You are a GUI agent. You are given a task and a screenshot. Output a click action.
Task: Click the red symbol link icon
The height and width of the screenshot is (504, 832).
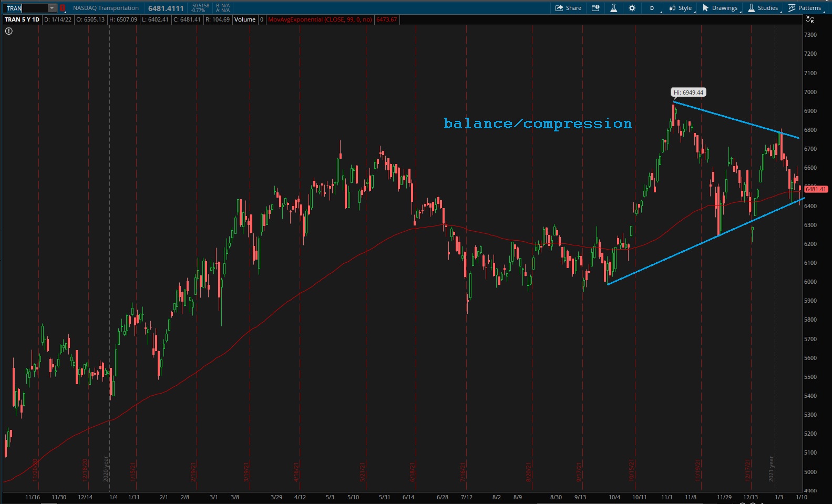[62, 8]
